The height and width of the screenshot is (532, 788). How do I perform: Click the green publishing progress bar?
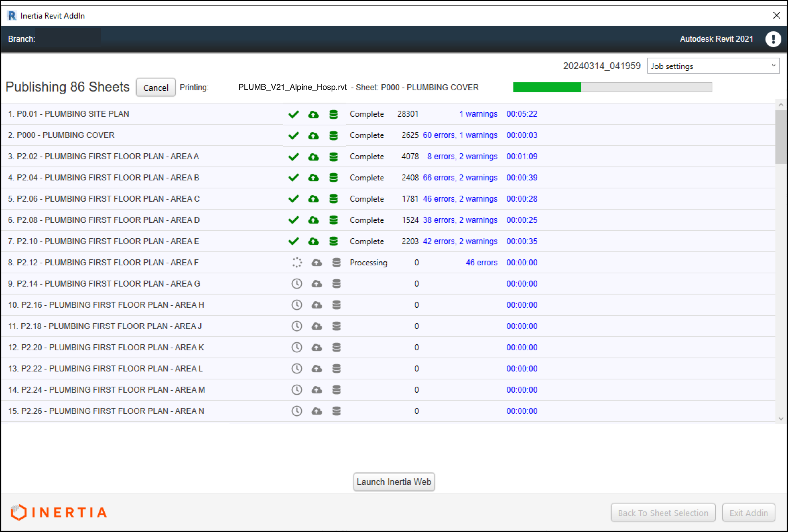612,87
